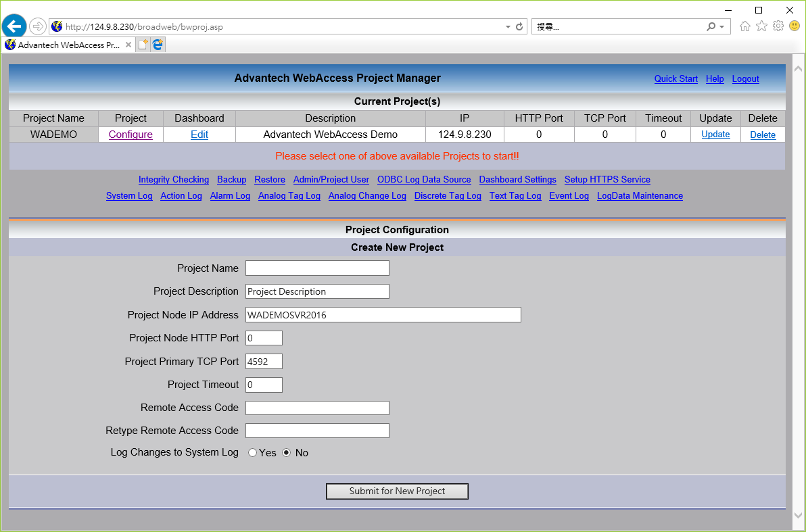View the System Log link
The width and height of the screenshot is (806, 532).
pos(129,196)
